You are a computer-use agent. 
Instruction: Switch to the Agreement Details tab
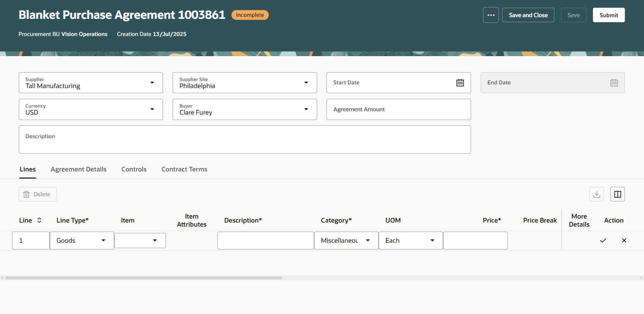(79, 169)
